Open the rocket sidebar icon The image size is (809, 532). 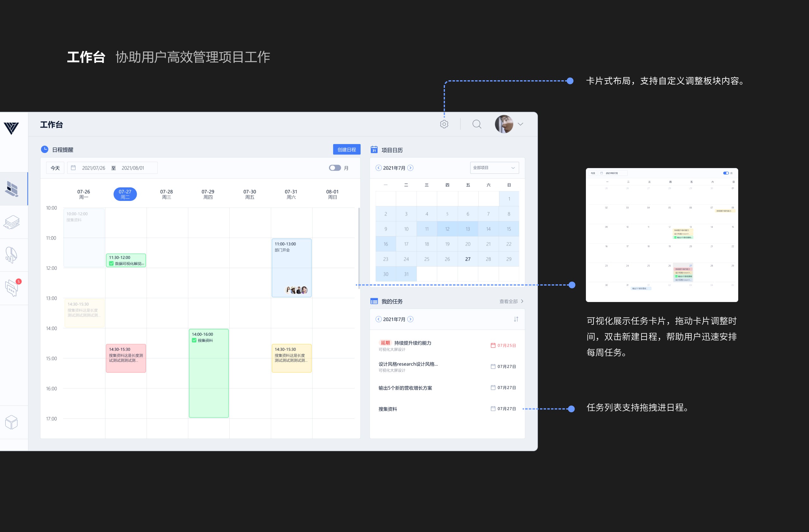11,255
